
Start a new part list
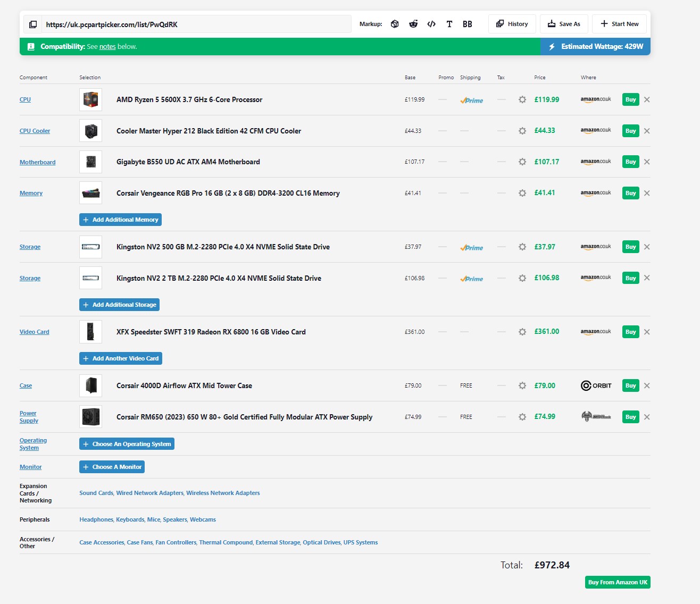point(619,24)
